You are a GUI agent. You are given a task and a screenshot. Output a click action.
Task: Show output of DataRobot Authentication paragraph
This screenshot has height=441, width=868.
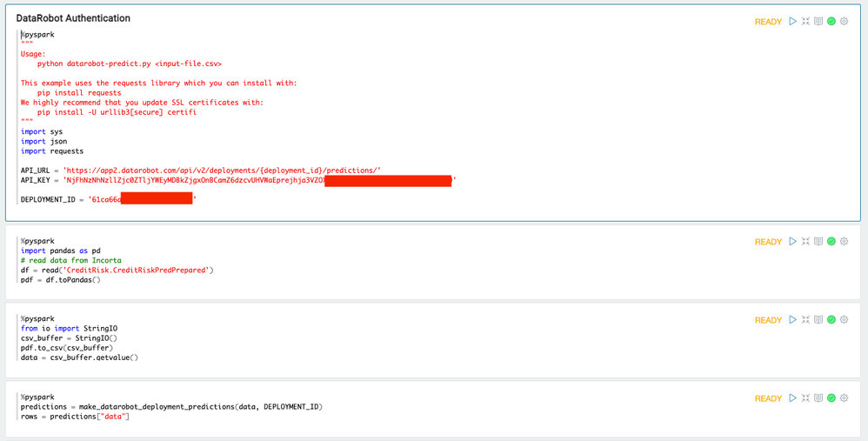point(818,22)
